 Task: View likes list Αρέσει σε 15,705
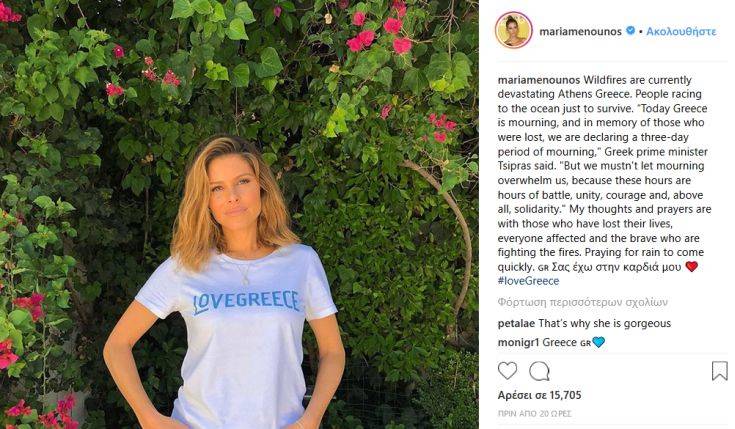pos(540,395)
